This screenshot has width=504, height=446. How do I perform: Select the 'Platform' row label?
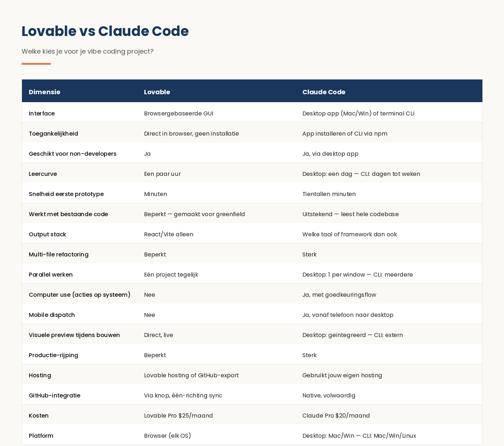click(41, 436)
